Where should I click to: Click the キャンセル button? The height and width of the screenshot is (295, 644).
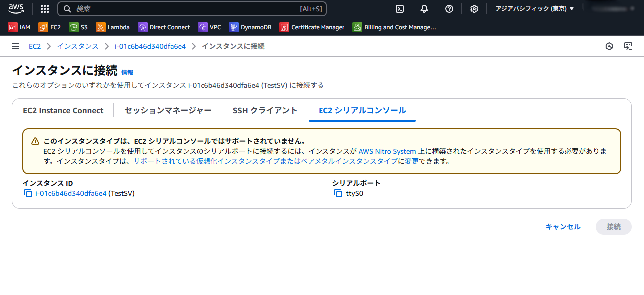(x=563, y=227)
